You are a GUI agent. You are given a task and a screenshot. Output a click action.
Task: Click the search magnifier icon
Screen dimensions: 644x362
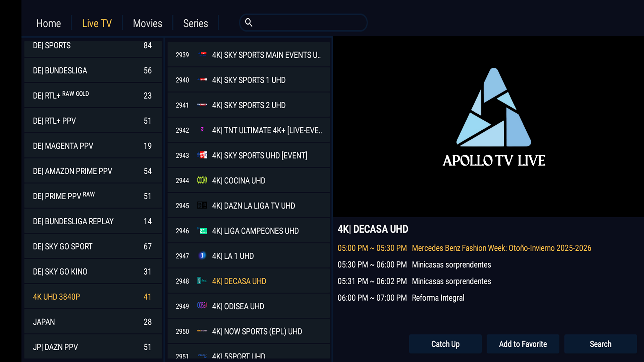pos(249,22)
